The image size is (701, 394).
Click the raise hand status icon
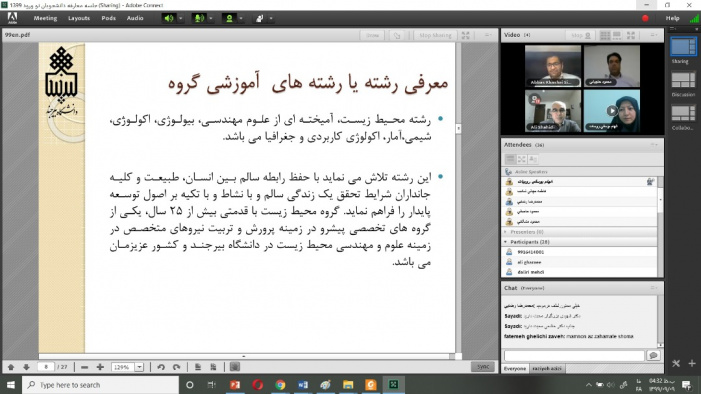point(259,18)
